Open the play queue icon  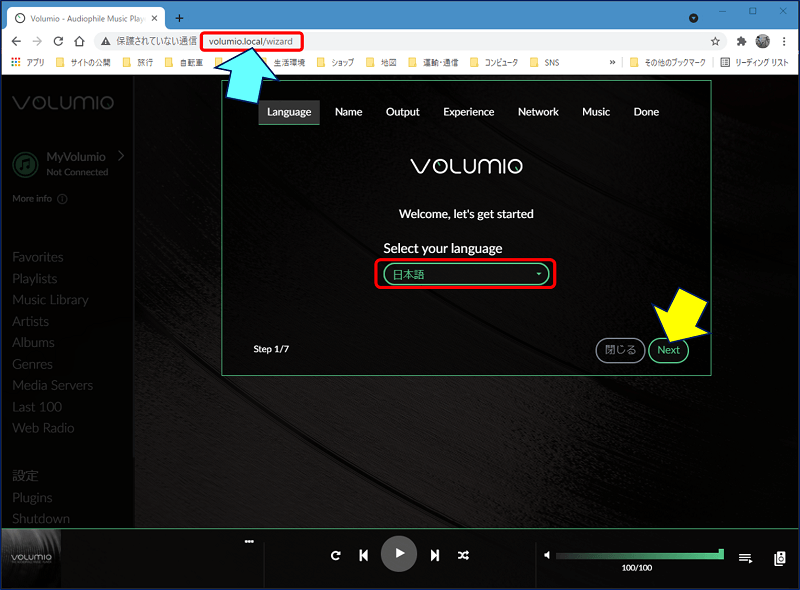[745, 558]
